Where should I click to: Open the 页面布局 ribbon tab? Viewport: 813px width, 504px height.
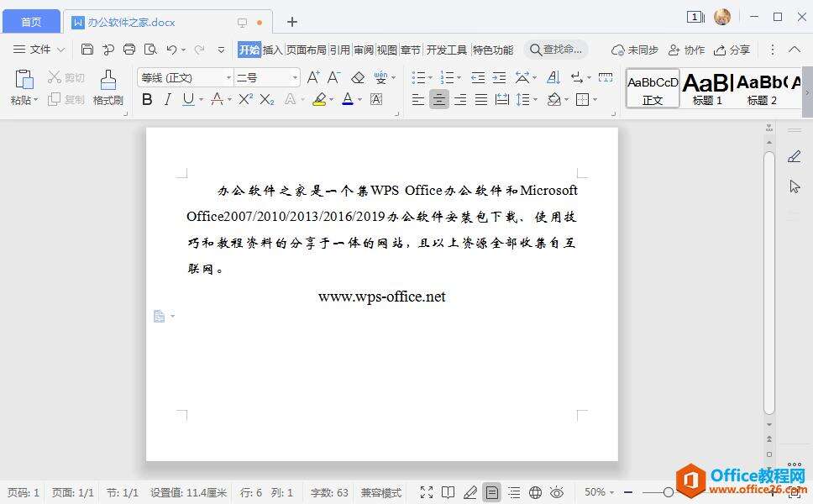tap(306, 50)
